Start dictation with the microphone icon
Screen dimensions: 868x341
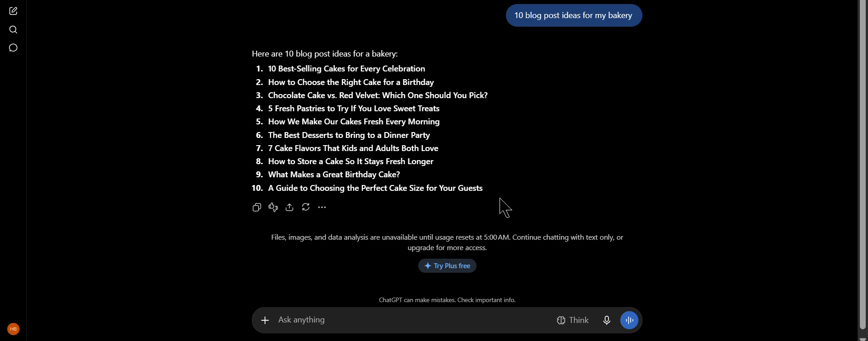click(x=607, y=321)
